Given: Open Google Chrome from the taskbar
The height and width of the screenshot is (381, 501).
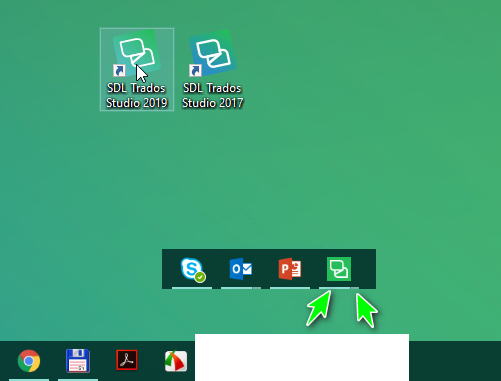Looking at the screenshot, I should pos(29,361).
